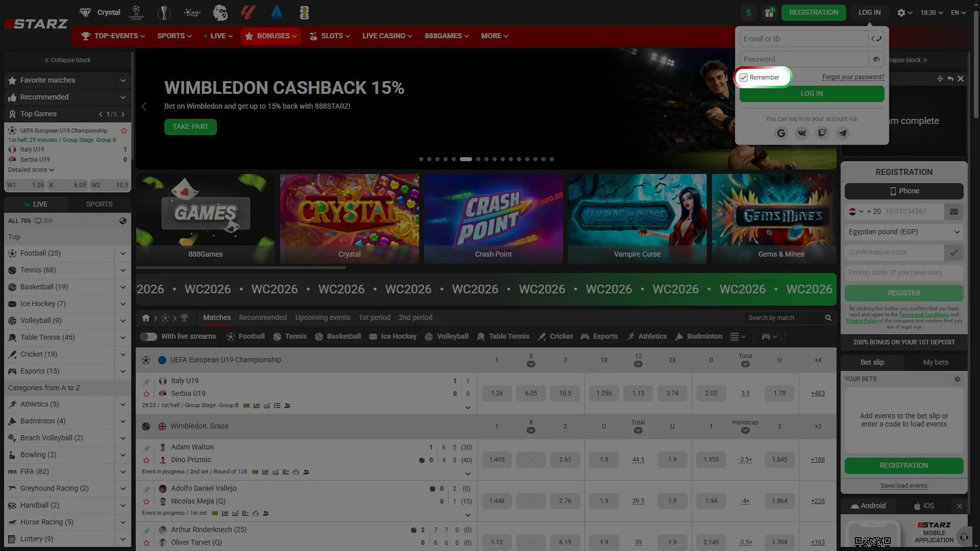Open the 18:30 time dropdown

click(932, 13)
